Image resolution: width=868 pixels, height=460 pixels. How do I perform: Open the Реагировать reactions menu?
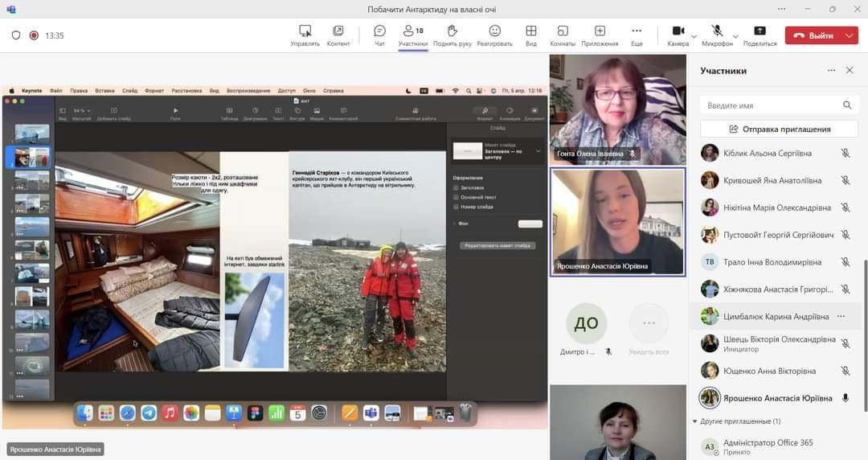(495, 35)
